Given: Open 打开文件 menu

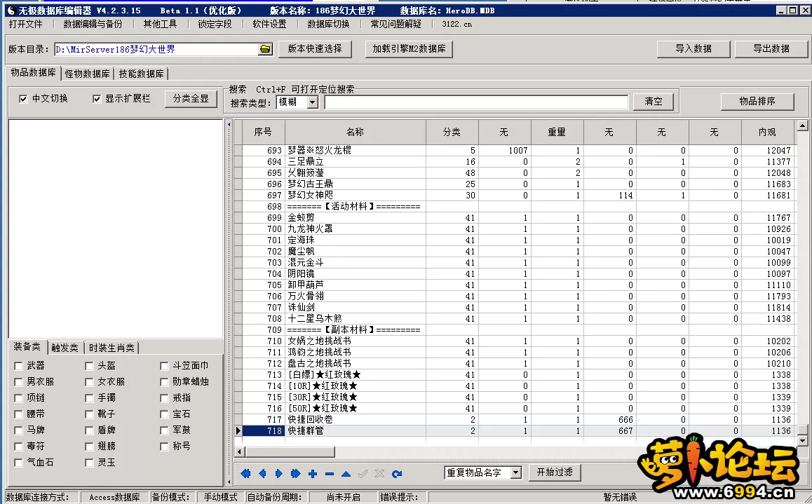Looking at the screenshot, I should pyautogui.click(x=25, y=25).
